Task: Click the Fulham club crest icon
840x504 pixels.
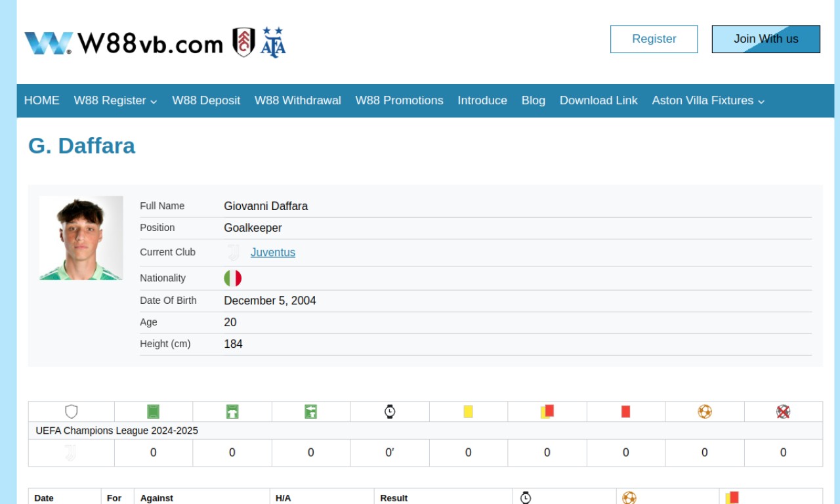Action: coord(244,42)
